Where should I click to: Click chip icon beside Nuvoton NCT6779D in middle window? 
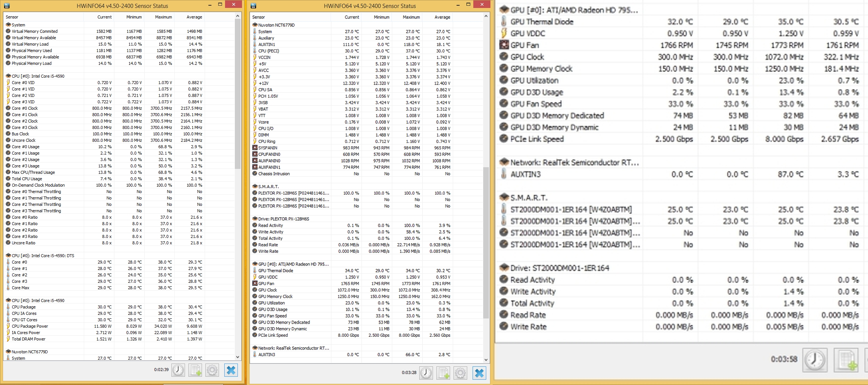click(255, 25)
